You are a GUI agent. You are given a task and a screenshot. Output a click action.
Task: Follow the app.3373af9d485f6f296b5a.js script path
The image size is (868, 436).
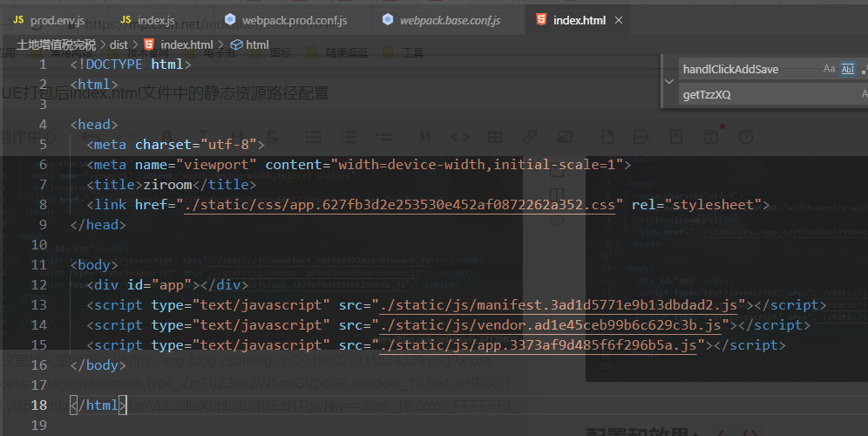538,345
